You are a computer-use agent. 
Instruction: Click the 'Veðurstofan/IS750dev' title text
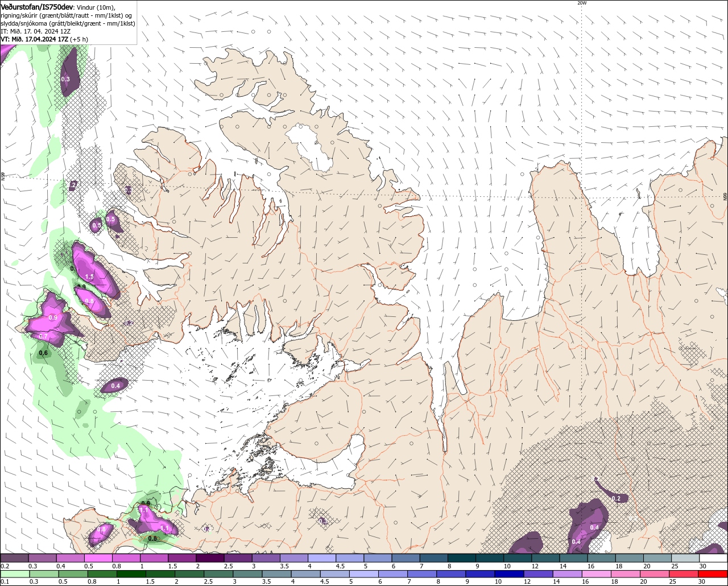click(37, 7)
